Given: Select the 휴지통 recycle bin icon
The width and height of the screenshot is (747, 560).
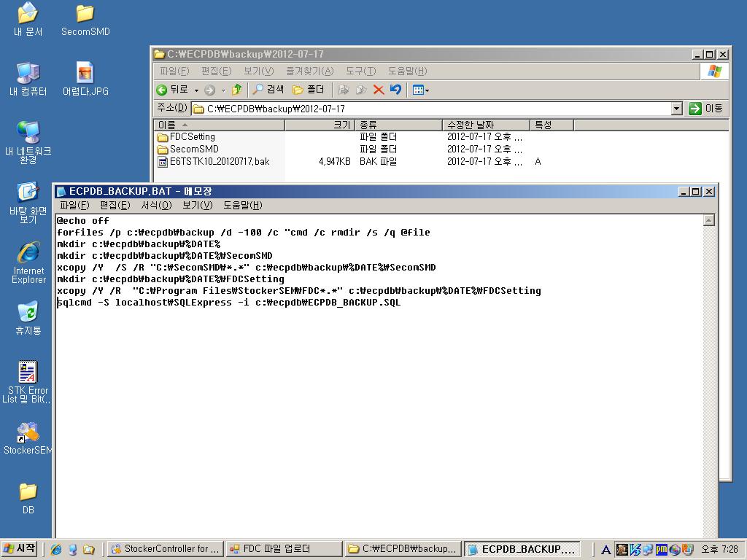Looking at the screenshot, I should (28, 318).
